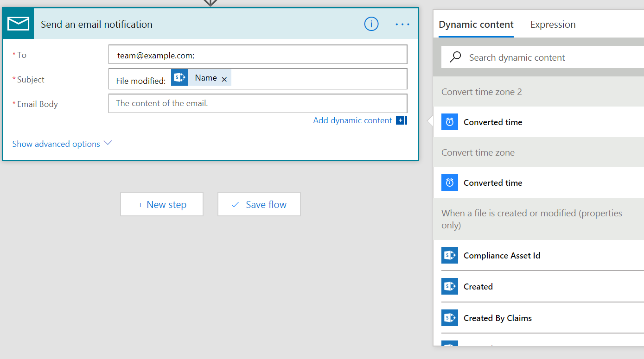Insert the Created By Claims item
This screenshot has width=644, height=359.
[x=497, y=318]
